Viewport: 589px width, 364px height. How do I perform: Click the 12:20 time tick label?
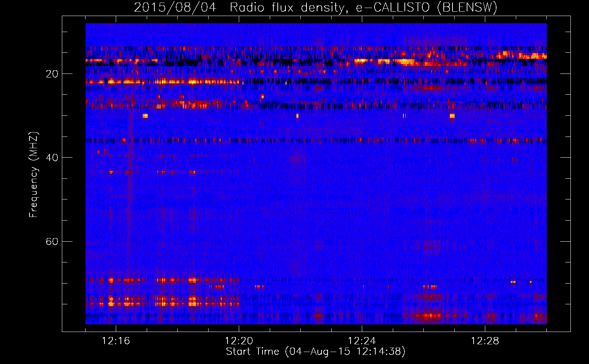click(x=239, y=341)
